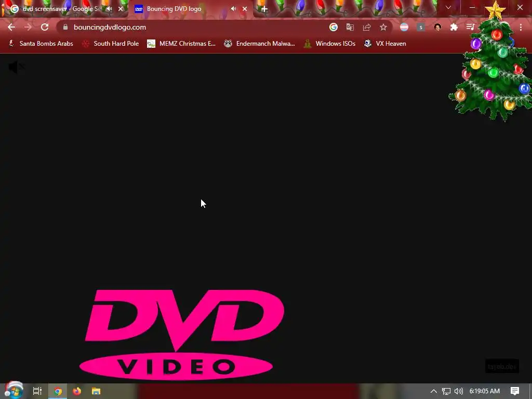
Task: Mute audio on the Bouncing DVD logo tab
Action: 233,9
